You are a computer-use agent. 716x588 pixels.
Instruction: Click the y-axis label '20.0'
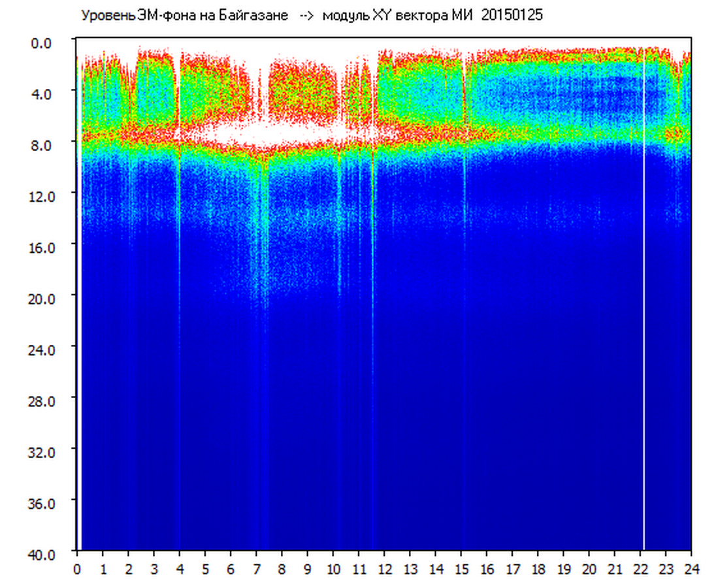[42, 299]
